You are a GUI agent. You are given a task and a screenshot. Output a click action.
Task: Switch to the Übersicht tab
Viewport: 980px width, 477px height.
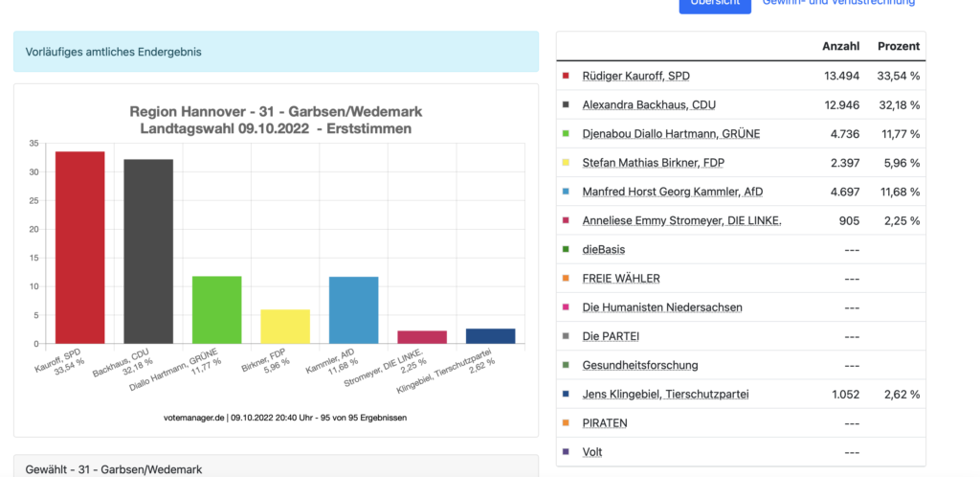point(715,3)
